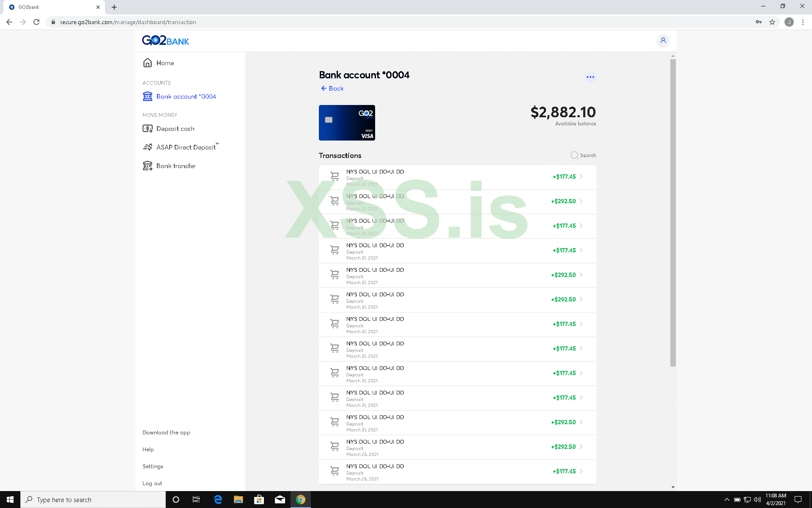Open Microsoft Edge from the taskbar

[218, 500]
